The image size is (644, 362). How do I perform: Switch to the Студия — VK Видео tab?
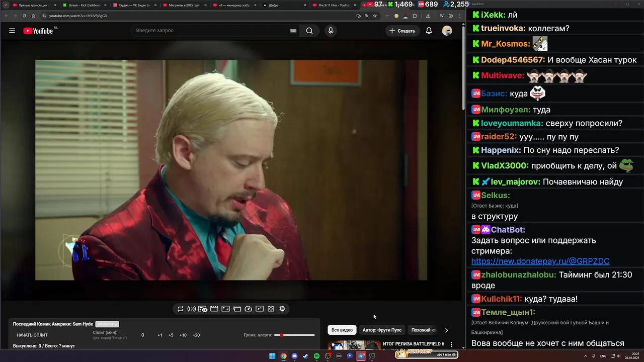pyautogui.click(x=134, y=5)
